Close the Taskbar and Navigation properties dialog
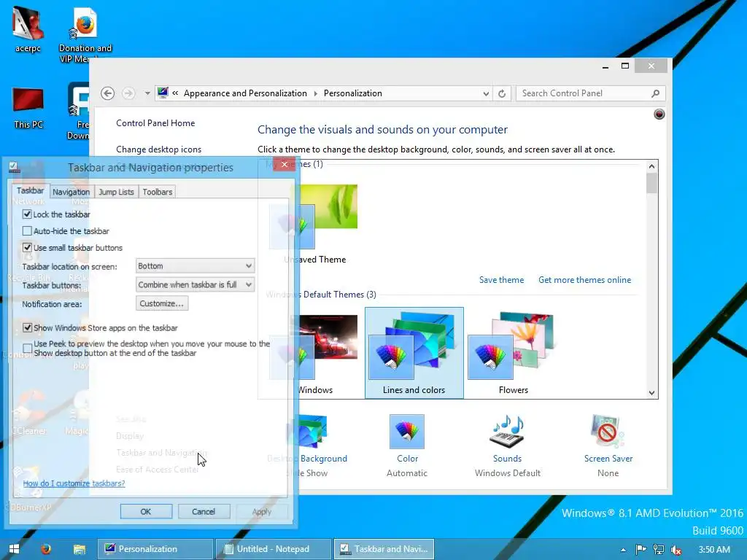747x560 pixels. click(x=285, y=164)
